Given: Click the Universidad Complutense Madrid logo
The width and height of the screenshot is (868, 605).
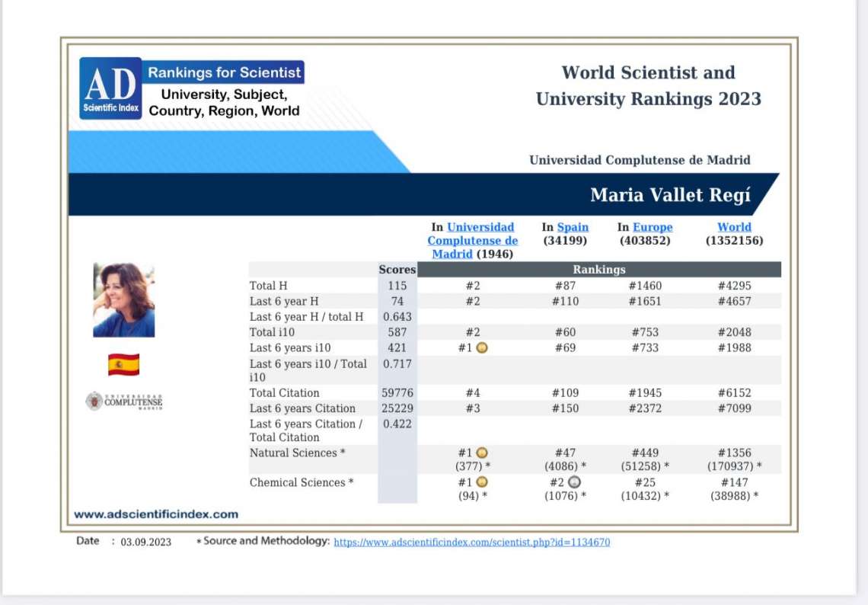Looking at the screenshot, I should (x=124, y=401).
